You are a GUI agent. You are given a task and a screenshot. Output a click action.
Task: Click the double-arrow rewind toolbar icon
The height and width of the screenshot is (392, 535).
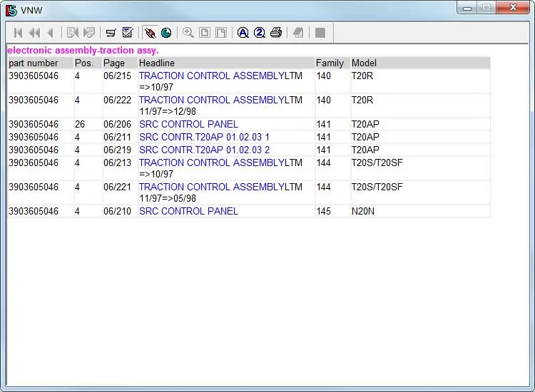34,33
